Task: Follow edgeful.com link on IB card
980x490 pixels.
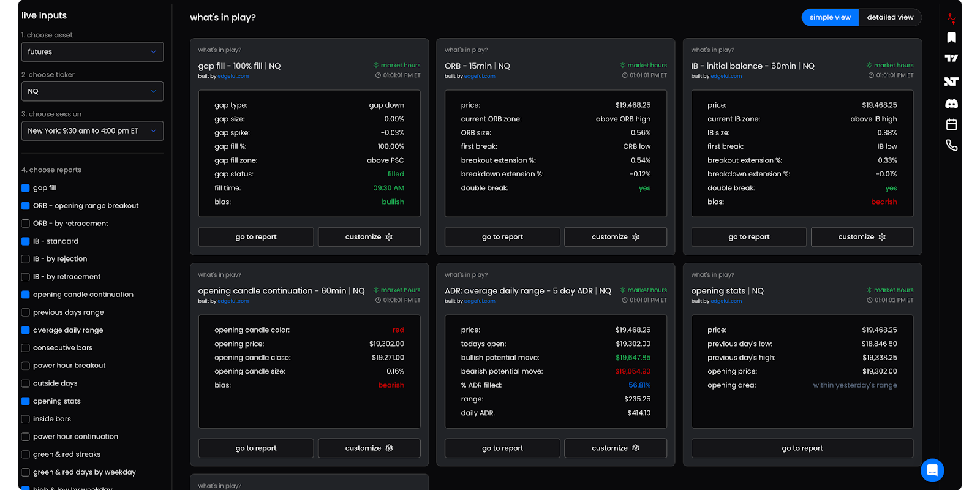Action: (x=726, y=76)
